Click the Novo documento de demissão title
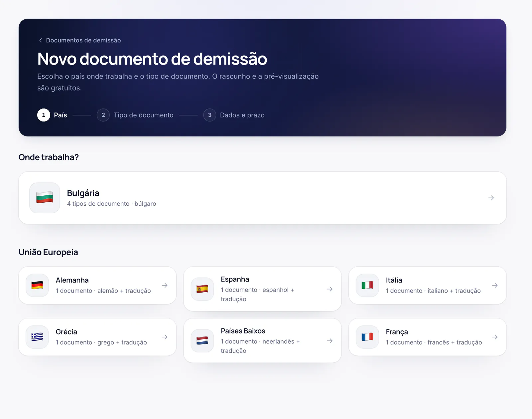Screen dimensions: 532x419 [x=152, y=59]
